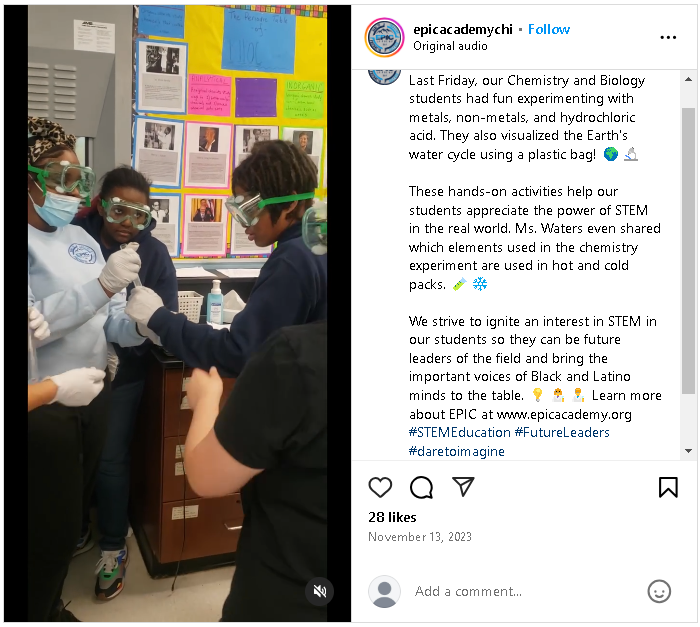Open comments with the speech bubble icon
The width and height of the screenshot is (700, 627).
[421, 487]
